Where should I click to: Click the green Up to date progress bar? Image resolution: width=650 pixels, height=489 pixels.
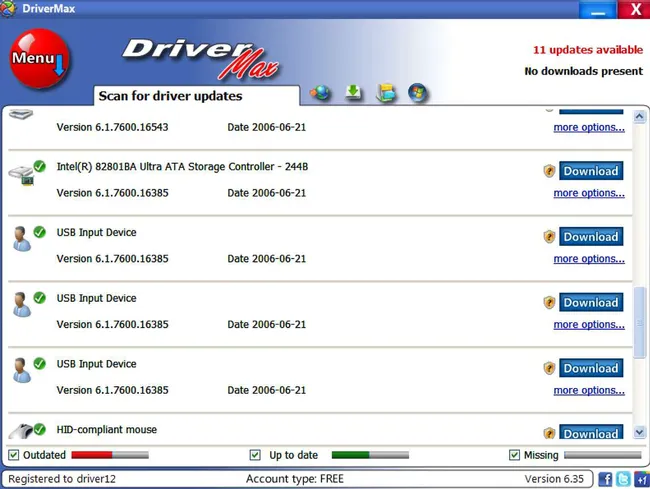click(x=370, y=455)
